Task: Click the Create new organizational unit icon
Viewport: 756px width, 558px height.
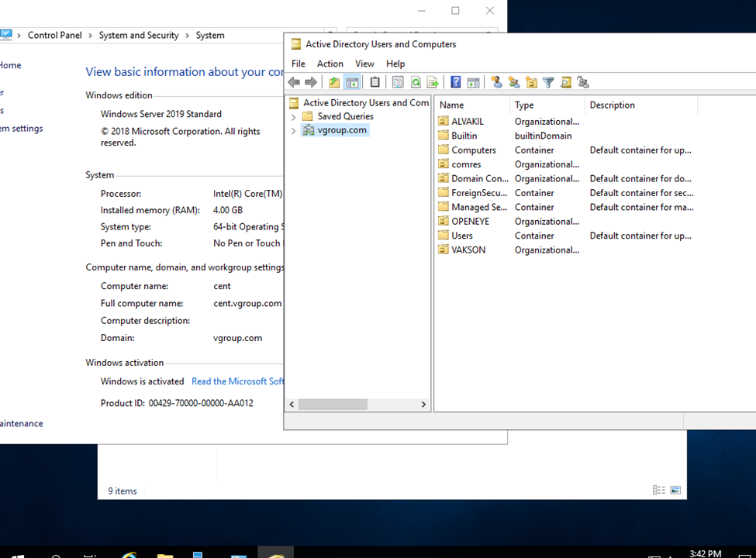Action: pyautogui.click(x=531, y=82)
